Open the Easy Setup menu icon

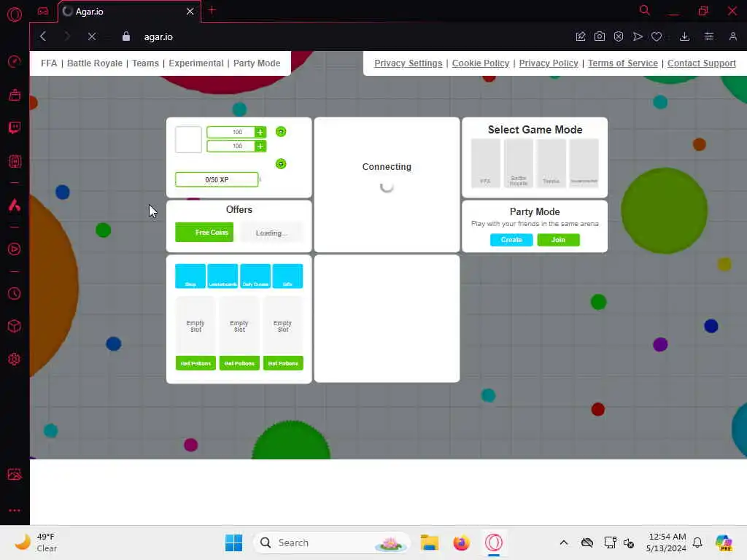point(709,36)
